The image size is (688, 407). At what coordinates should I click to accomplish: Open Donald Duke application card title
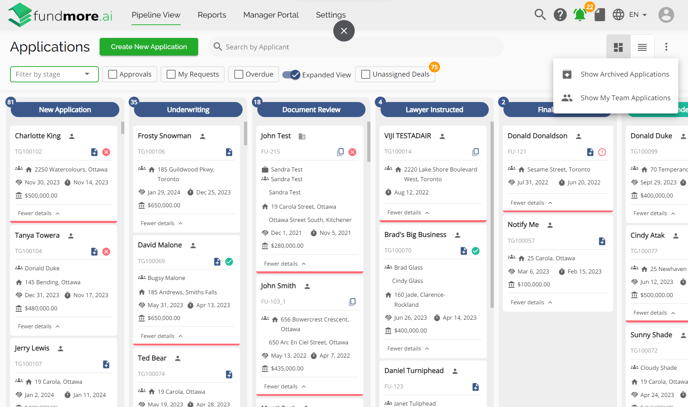pyautogui.click(x=651, y=136)
